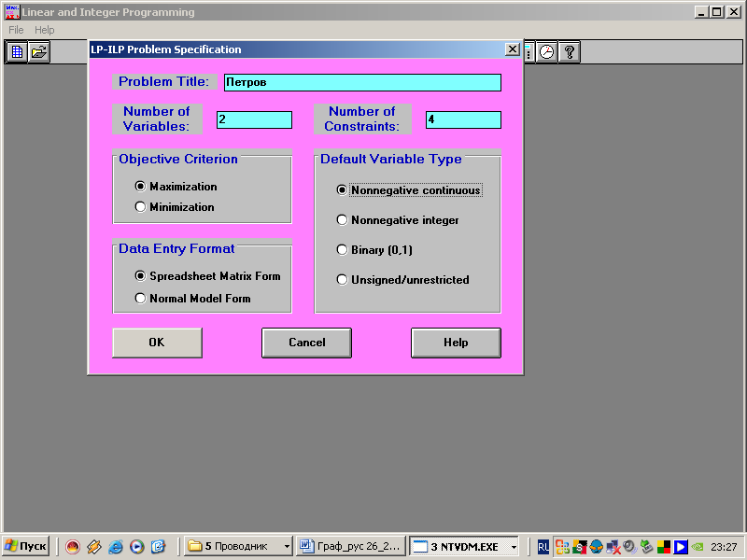Screen dimensions: 747x560
Task: Click the 23:27 system clock
Action: [724, 547]
